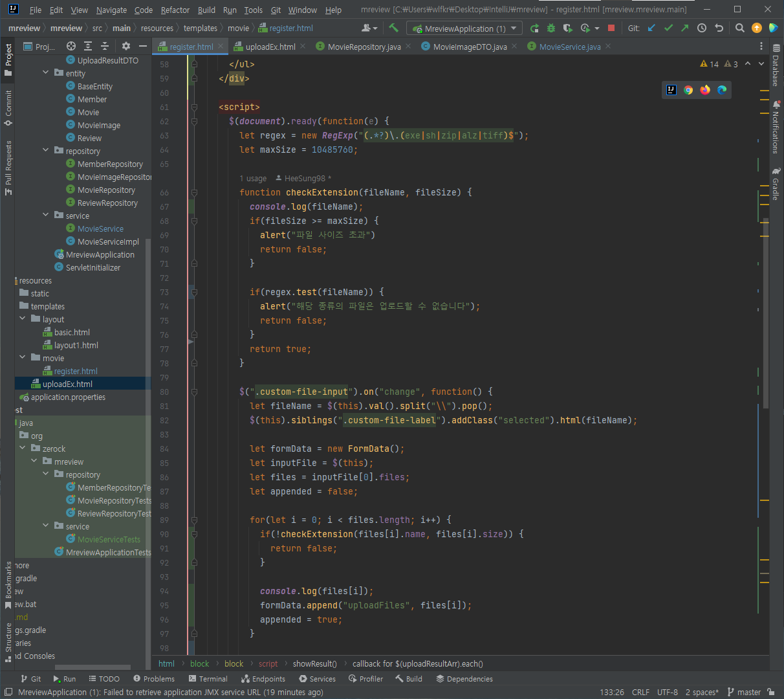Switch to the MovieImageDTO.java tab
784x699 pixels.
(x=470, y=47)
